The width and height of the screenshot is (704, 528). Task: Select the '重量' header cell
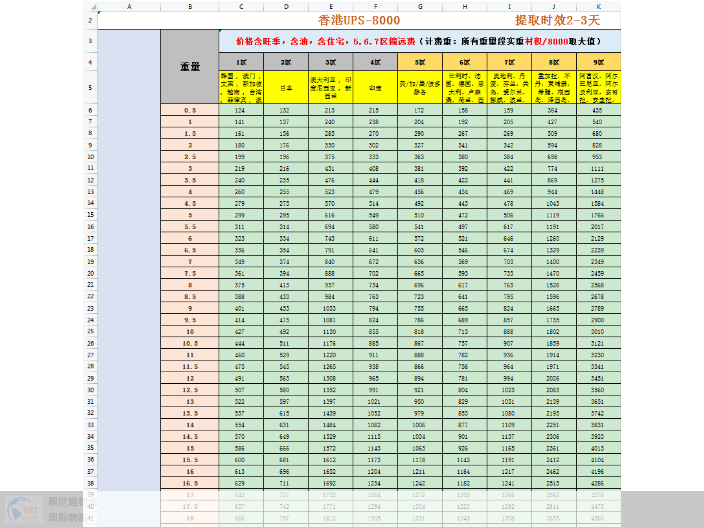click(x=190, y=67)
